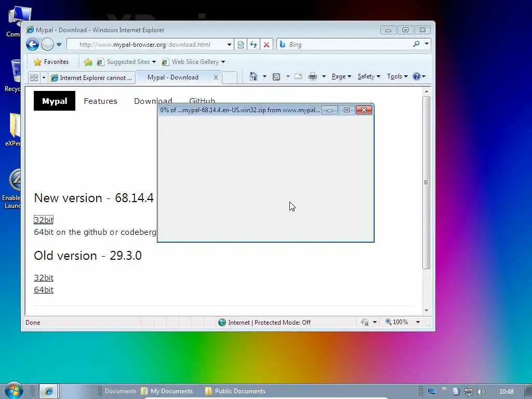Close the download dialog with red X
Screen dimensions: 532x399
coord(364,110)
